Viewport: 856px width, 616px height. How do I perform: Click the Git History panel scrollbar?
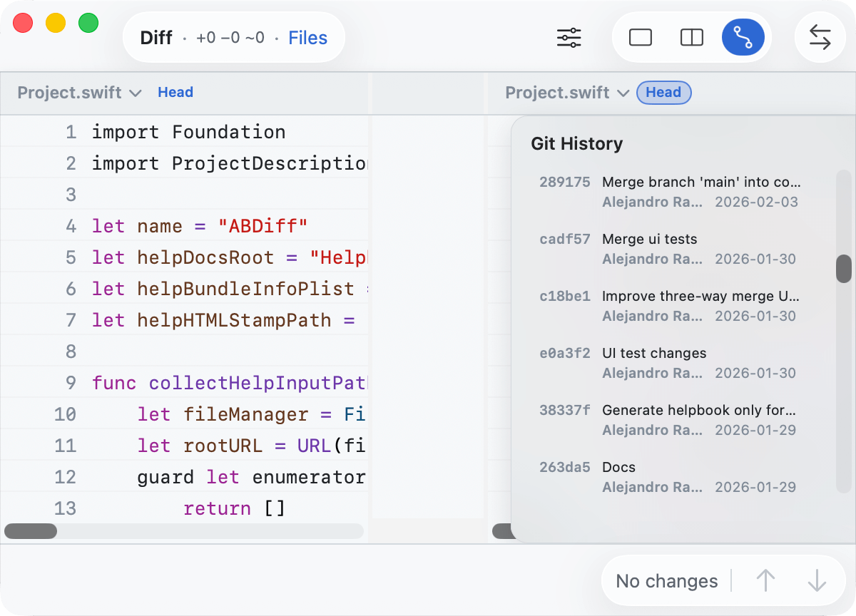coord(843,269)
